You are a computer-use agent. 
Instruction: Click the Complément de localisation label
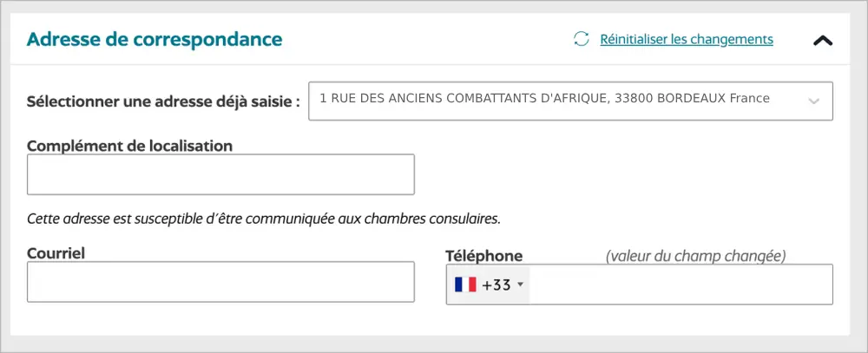pyautogui.click(x=130, y=146)
